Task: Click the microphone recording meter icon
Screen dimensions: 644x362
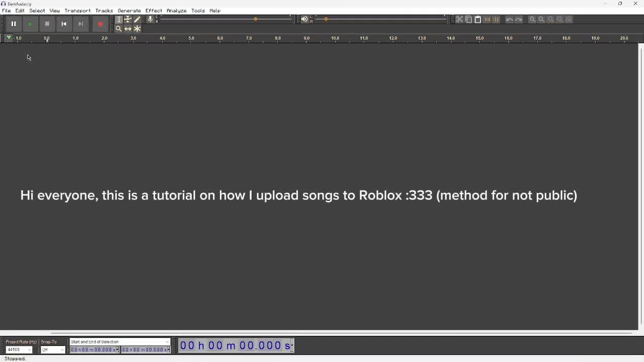Action: (x=150, y=19)
